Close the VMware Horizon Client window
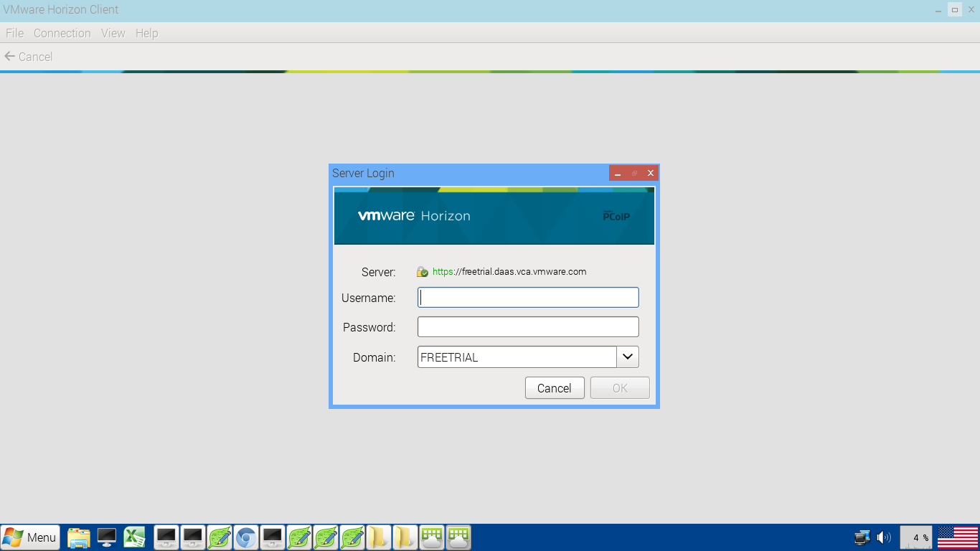 [x=971, y=10]
